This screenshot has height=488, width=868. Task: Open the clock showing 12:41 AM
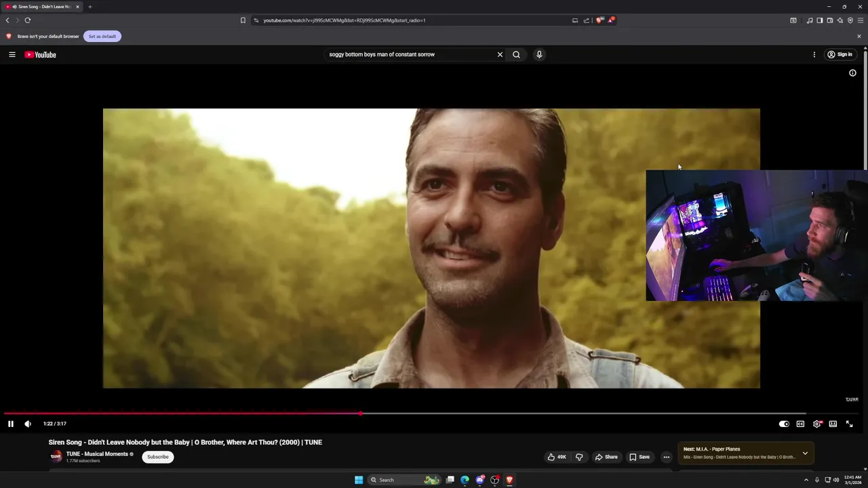[852, 480]
